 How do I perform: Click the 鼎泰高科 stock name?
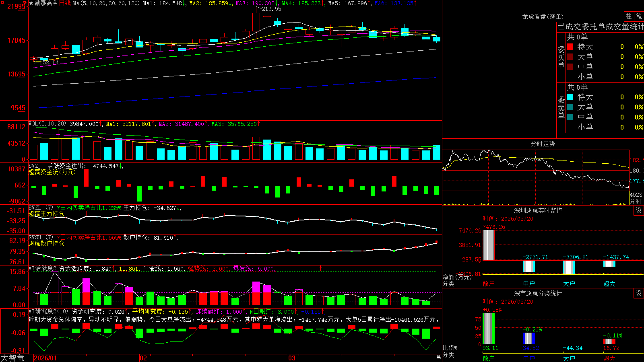(46, 3)
